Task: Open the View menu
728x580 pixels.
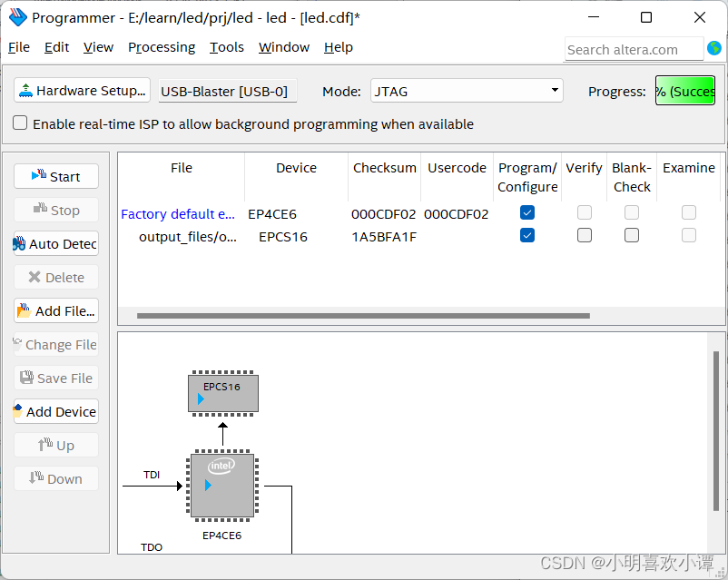Action: (98, 47)
